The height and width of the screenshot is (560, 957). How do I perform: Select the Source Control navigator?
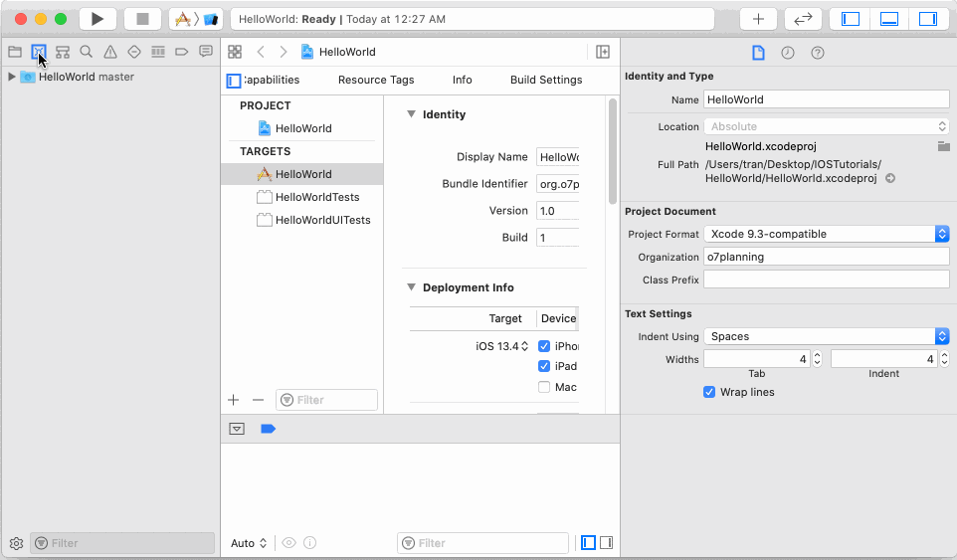click(39, 52)
